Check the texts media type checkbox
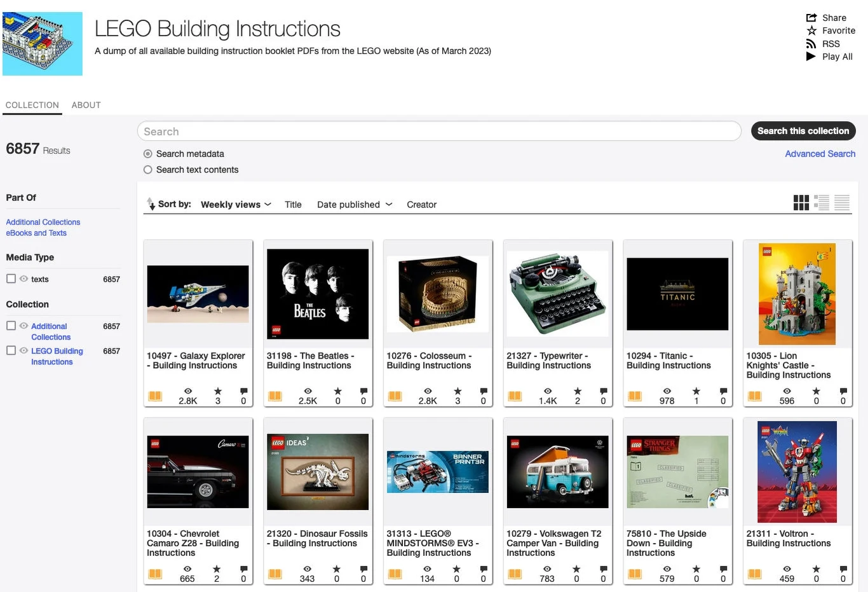The width and height of the screenshot is (868, 592). (x=11, y=279)
